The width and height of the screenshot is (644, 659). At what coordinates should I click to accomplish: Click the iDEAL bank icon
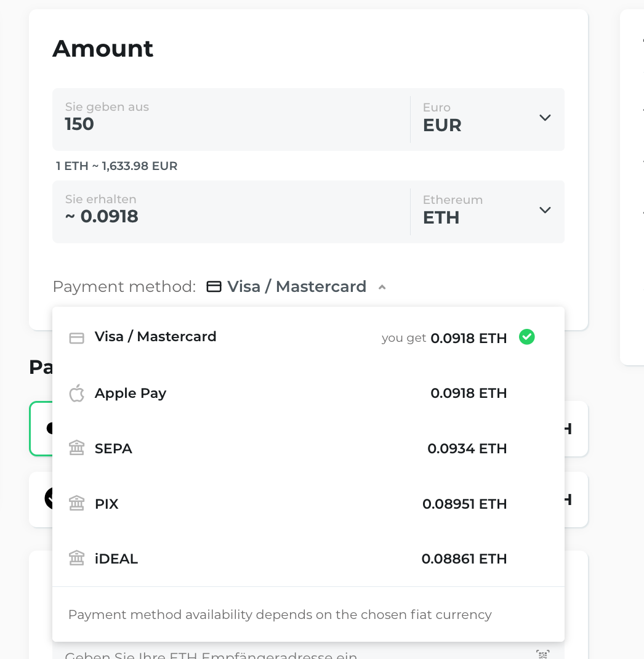[76, 559]
